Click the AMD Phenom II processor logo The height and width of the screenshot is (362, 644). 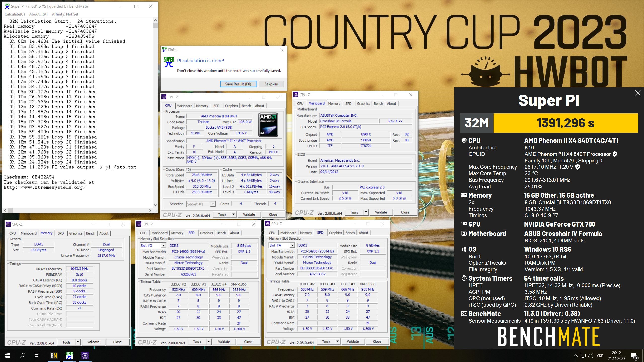[x=268, y=124]
